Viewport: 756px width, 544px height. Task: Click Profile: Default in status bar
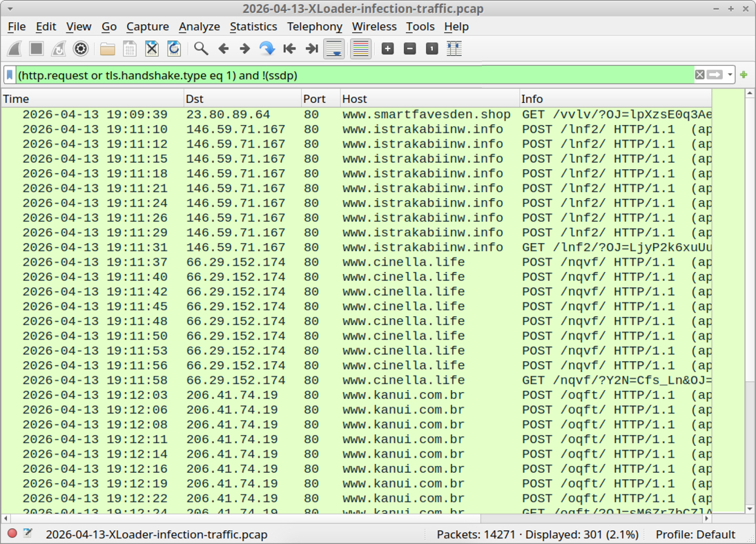click(695, 534)
